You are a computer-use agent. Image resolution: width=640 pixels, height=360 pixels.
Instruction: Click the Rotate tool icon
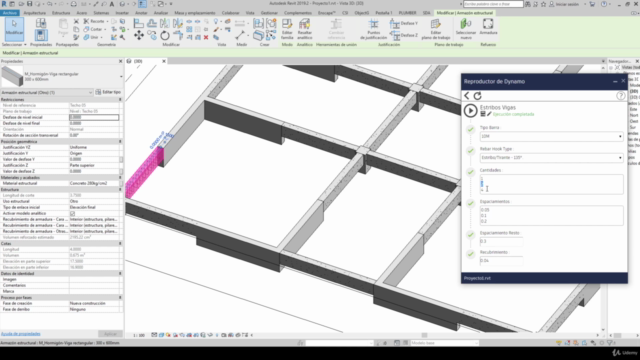pyautogui.click(x=165, y=36)
